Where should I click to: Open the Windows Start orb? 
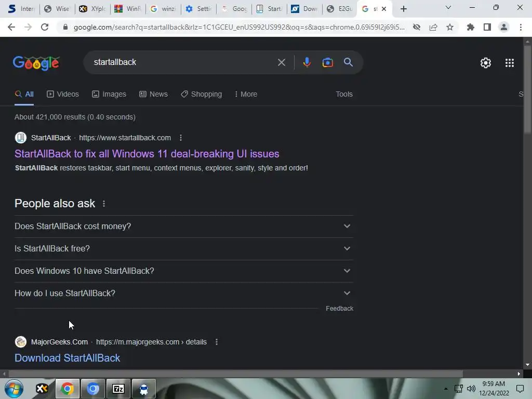(14, 389)
